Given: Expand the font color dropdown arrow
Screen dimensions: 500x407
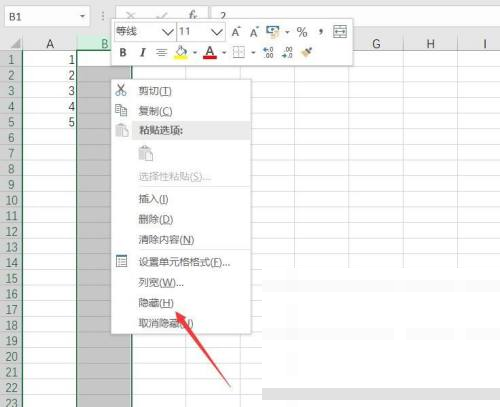Looking at the screenshot, I should pos(224,52).
